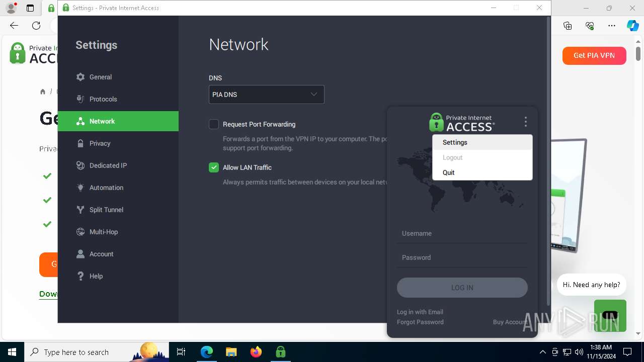This screenshot has height=362, width=644.
Task: Open Privacy lock icon in sidebar
Action: pos(80,143)
